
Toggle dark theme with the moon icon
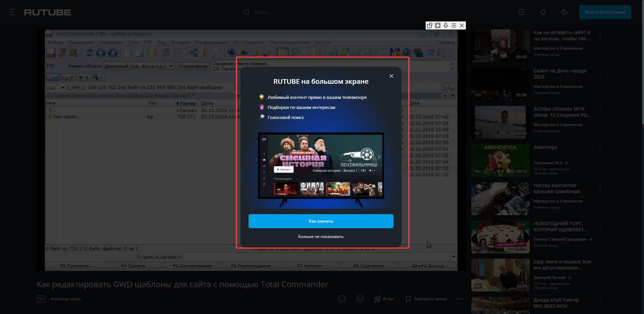(565, 12)
